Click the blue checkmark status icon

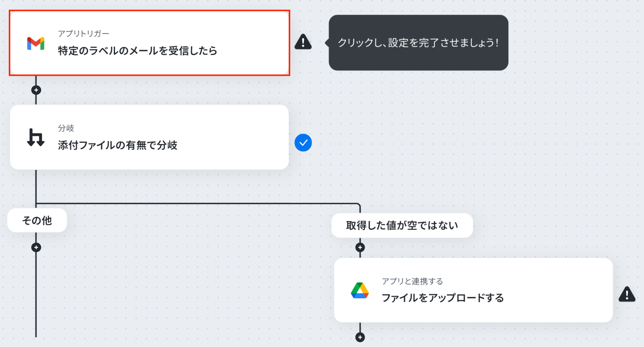(303, 143)
